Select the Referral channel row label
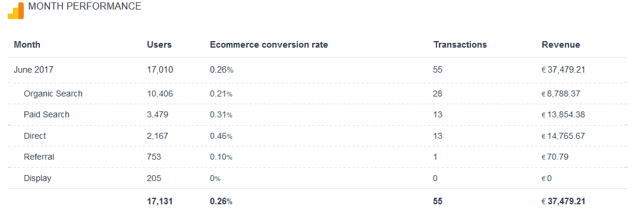 click(x=39, y=157)
